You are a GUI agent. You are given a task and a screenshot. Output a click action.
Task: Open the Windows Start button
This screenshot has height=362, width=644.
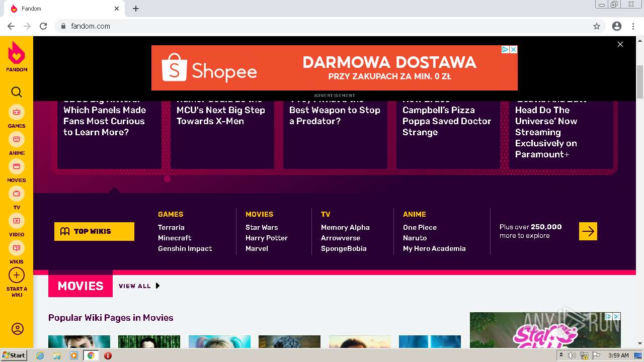pos(14,355)
